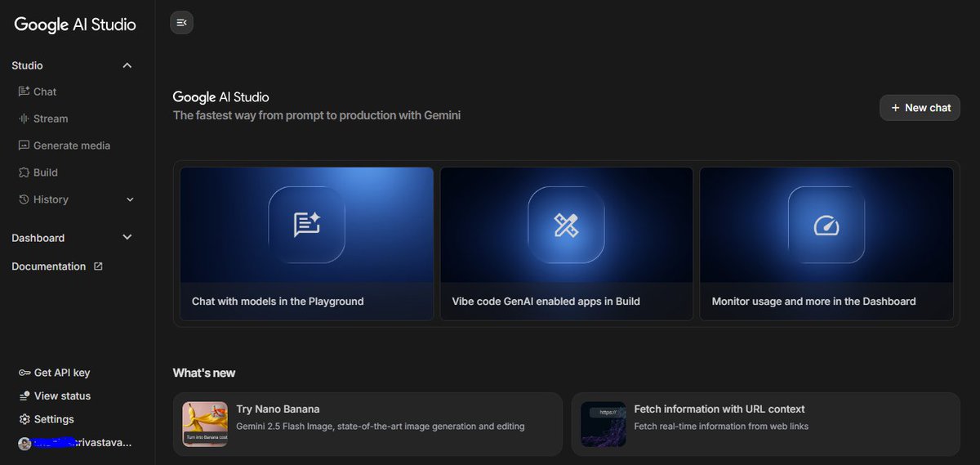Open Settings
980x465 pixels.
pos(54,419)
